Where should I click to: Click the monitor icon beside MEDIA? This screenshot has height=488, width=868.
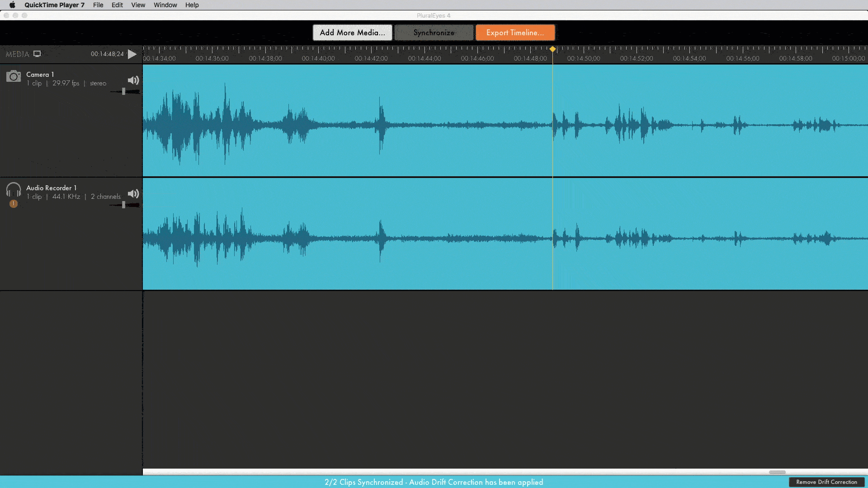click(38, 54)
